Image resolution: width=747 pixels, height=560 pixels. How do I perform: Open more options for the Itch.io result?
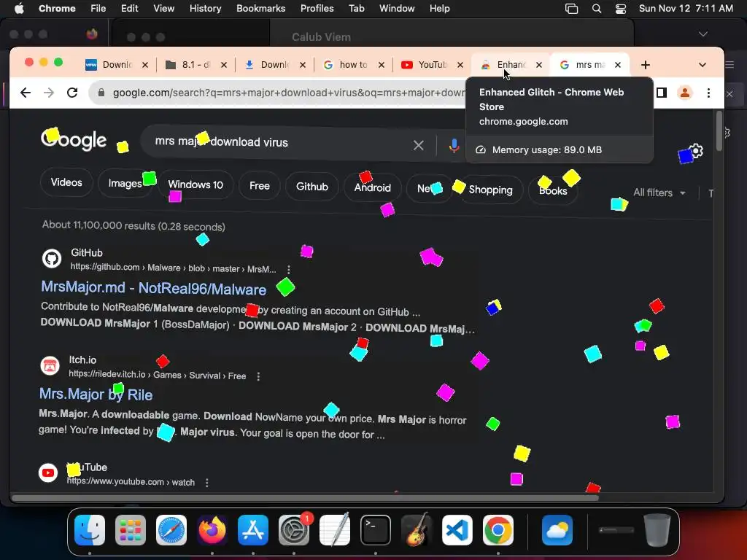coord(258,377)
